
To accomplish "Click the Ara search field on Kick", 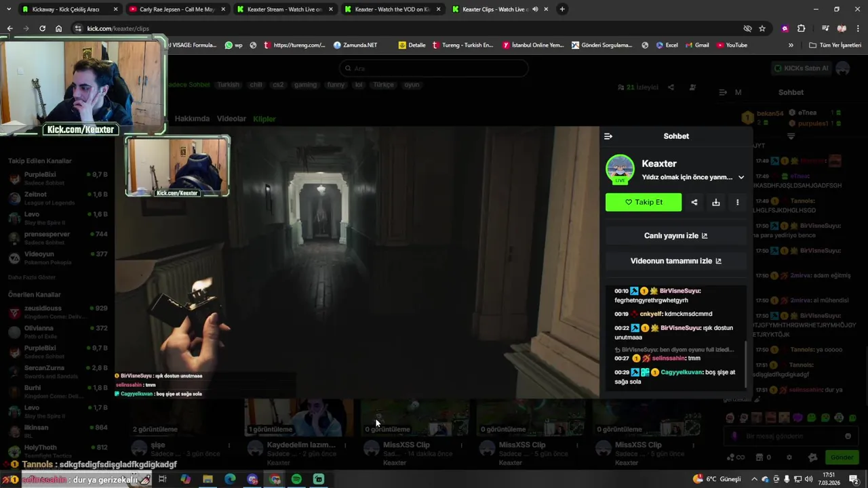I will (434, 68).
